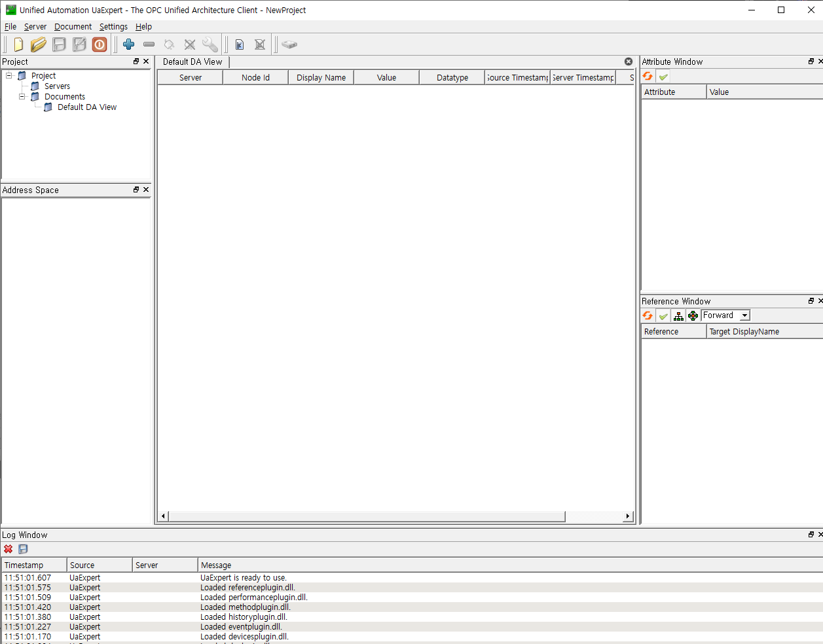Remove document with the crossed page icon
The width and height of the screenshot is (823, 644).
[260, 45]
